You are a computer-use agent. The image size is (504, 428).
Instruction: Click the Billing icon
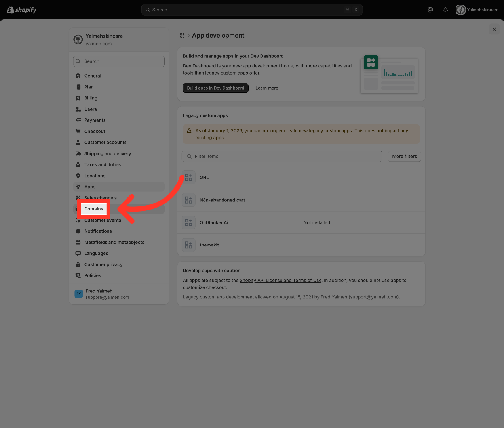coord(78,98)
